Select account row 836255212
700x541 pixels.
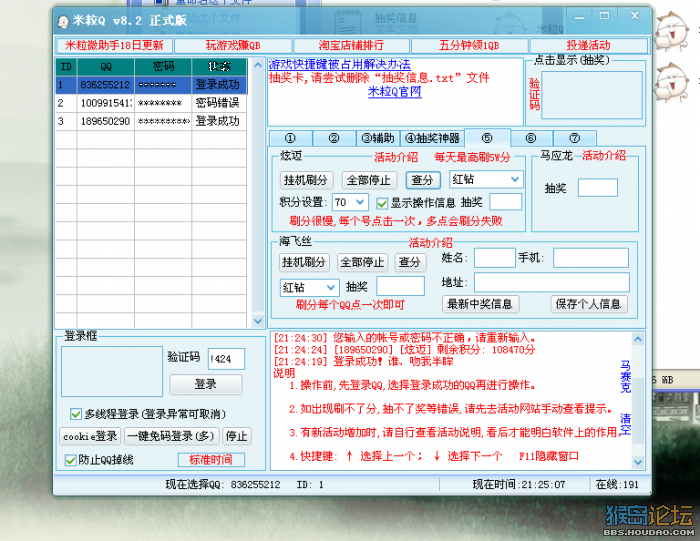tap(151, 85)
